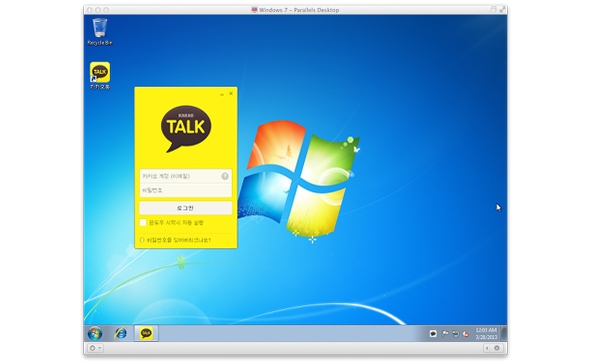Click the yellow login button
This screenshot has height=363, width=600.
pyautogui.click(x=186, y=208)
